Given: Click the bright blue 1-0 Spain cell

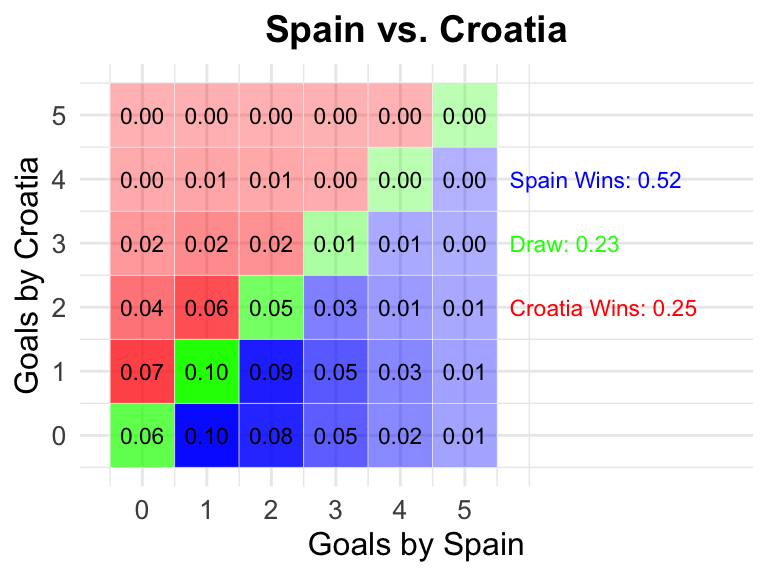Looking at the screenshot, I should coord(207,435).
